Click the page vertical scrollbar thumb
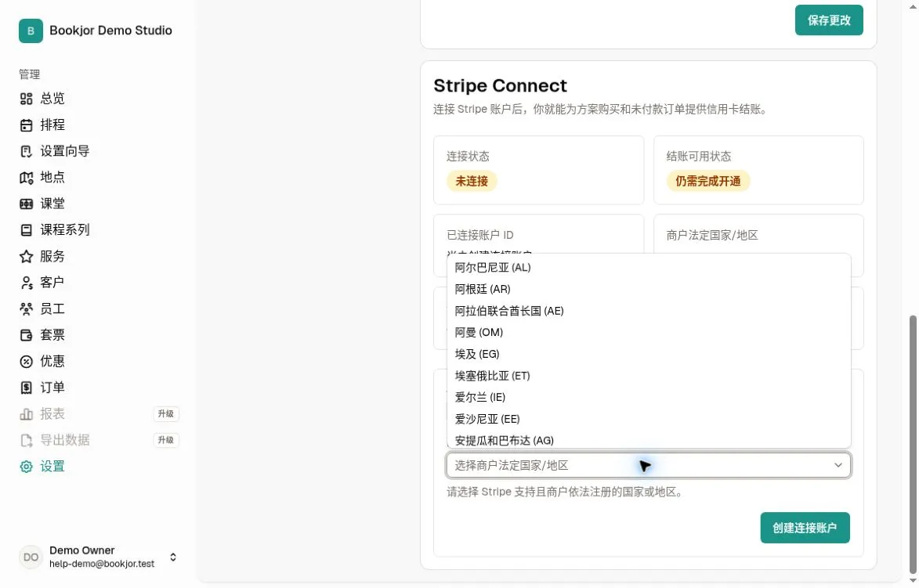This screenshot has height=588, width=919. click(x=913, y=445)
